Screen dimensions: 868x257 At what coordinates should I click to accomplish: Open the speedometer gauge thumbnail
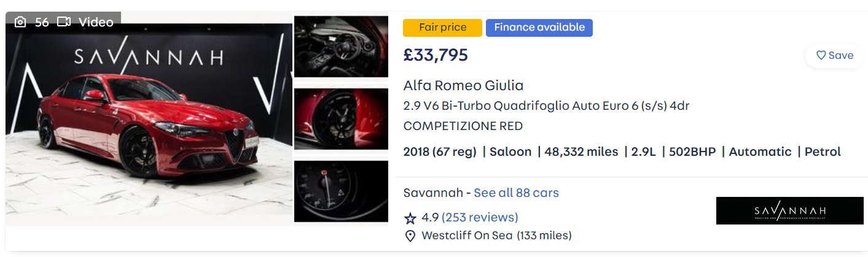(x=341, y=191)
